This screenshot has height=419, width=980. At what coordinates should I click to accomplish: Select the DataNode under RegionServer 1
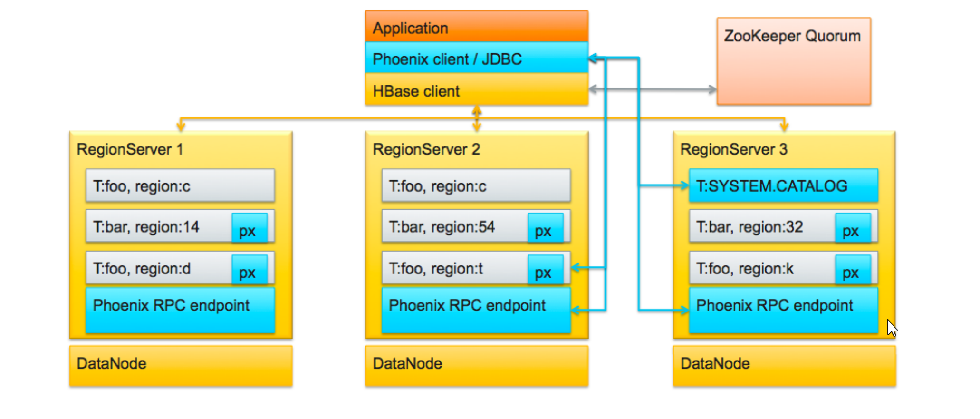tap(181, 366)
